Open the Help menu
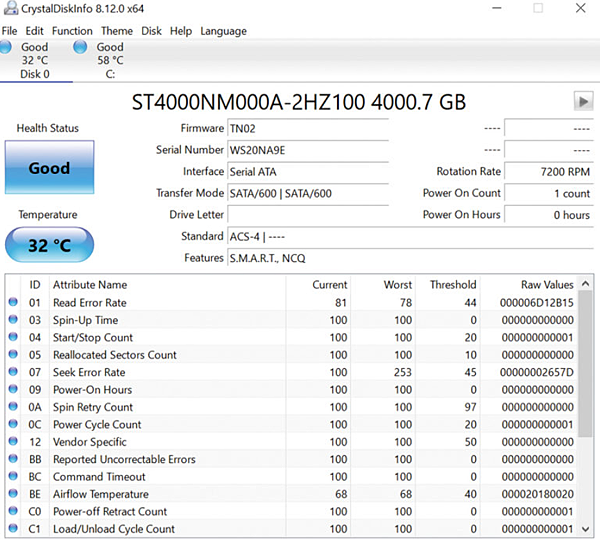The image size is (600, 542). click(181, 31)
